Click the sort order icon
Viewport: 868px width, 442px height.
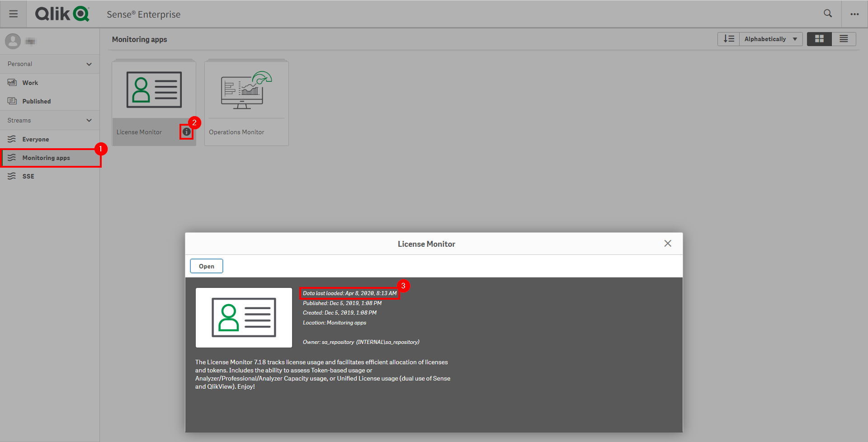click(728, 39)
